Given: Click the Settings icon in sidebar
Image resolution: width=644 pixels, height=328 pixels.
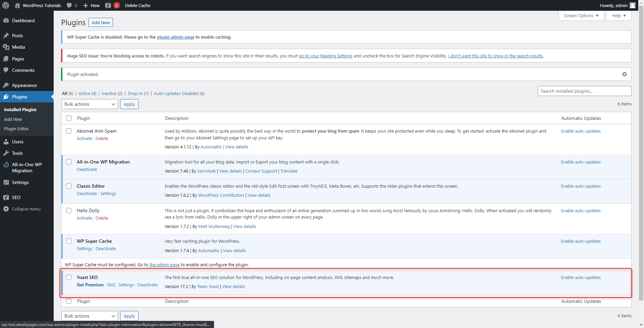Looking at the screenshot, I should [6, 182].
